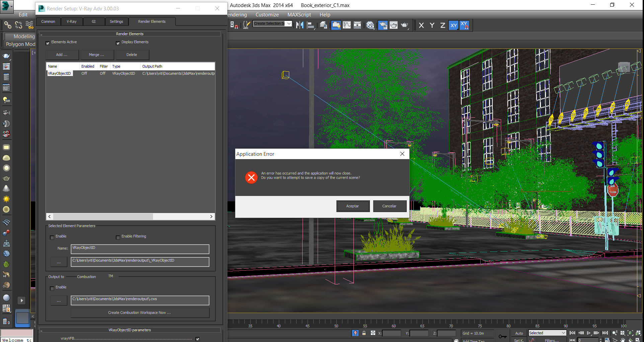Image resolution: width=644 pixels, height=342 pixels.
Task: Click the Isolate Selection lightbulb icon
Action: coord(355,333)
